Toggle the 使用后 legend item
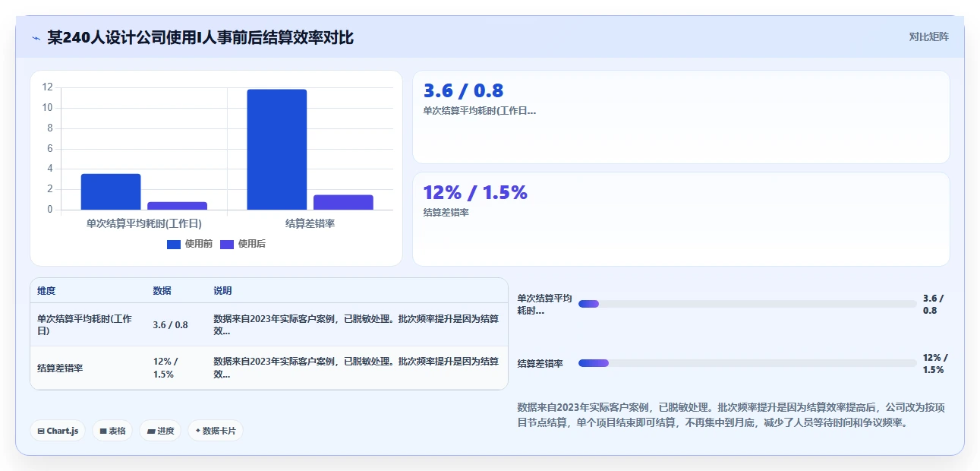Viewport: 980px width, 471px height. (x=243, y=244)
